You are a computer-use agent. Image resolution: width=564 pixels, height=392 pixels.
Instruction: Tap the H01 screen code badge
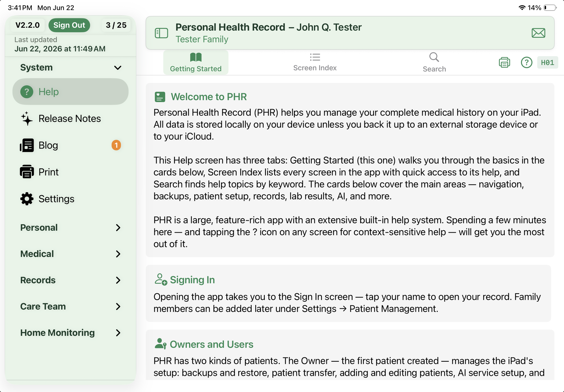547,62
